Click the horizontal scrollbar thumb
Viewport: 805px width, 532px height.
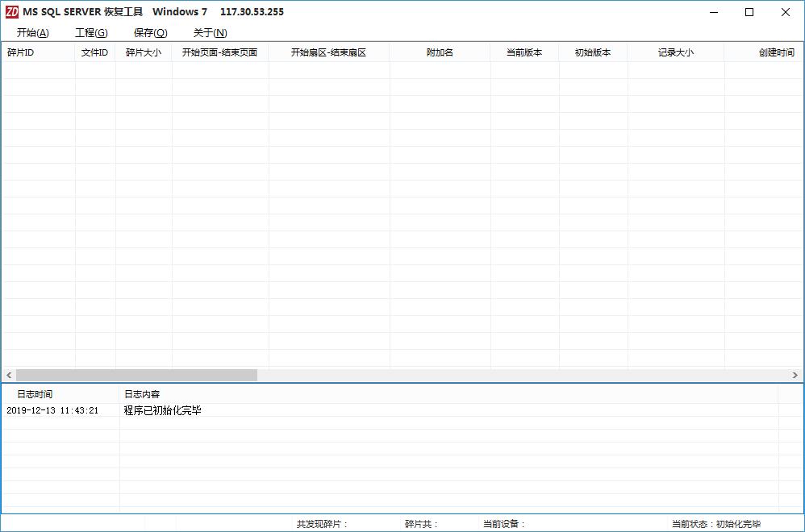[x=136, y=376]
